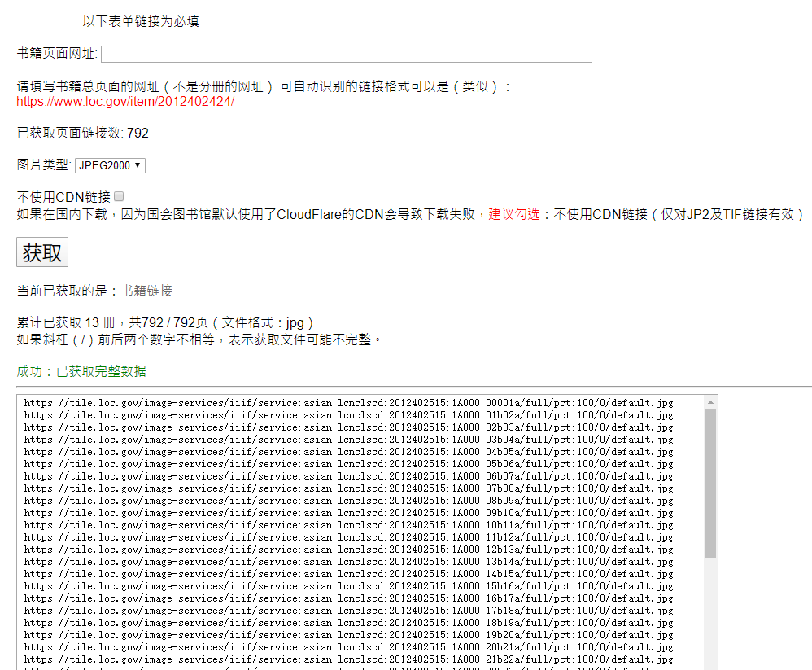This screenshot has width=812, height=670.
Task: Click the 书籍页面网址 label text
Action: [x=56, y=54]
